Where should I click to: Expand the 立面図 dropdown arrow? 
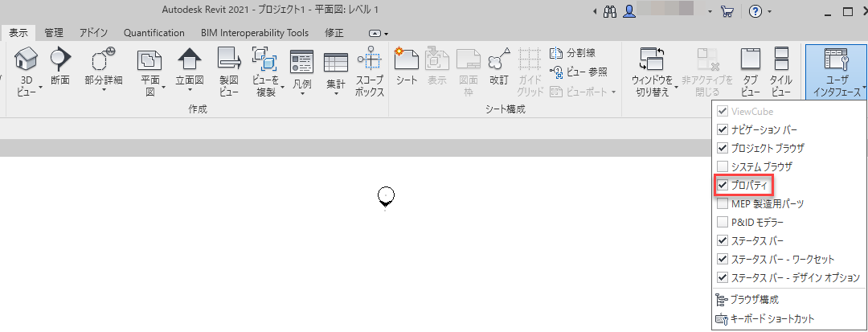point(190,90)
